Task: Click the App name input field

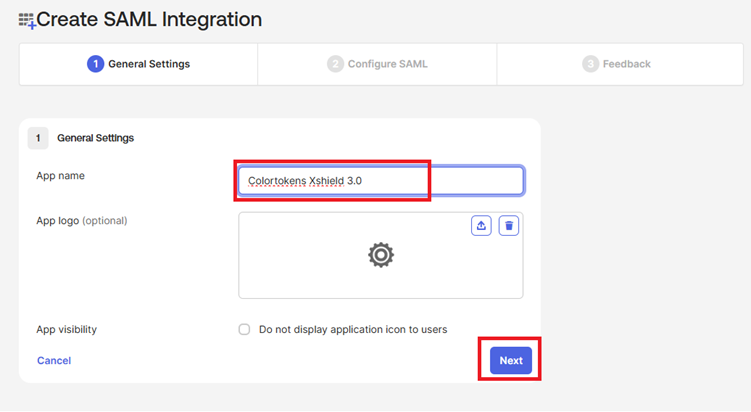Action: pyautogui.click(x=381, y=181)
